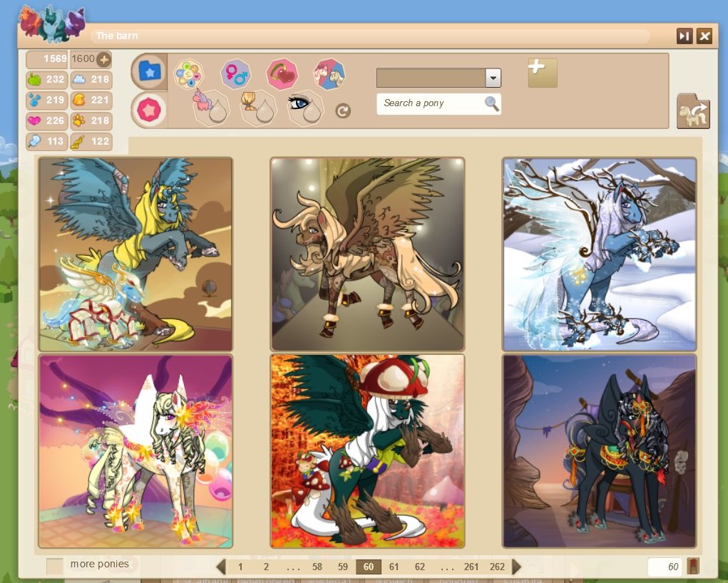Open the dropdown above the search box
Viewport: 728px width, 583px height.
(493, 78)
